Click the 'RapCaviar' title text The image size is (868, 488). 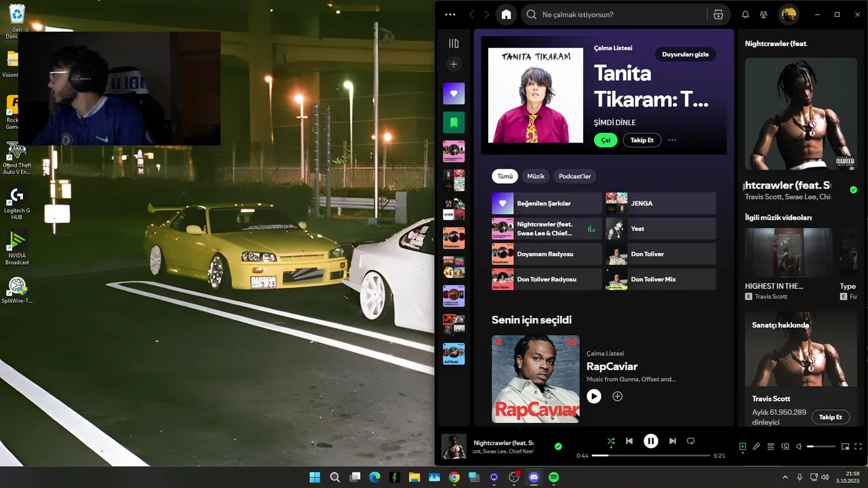612,367
